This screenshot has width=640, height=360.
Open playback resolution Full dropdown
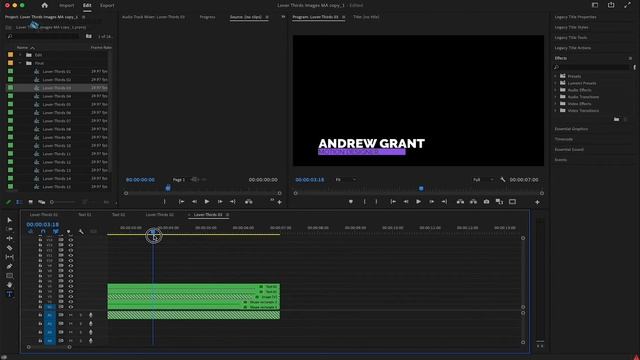coord(483,180)
